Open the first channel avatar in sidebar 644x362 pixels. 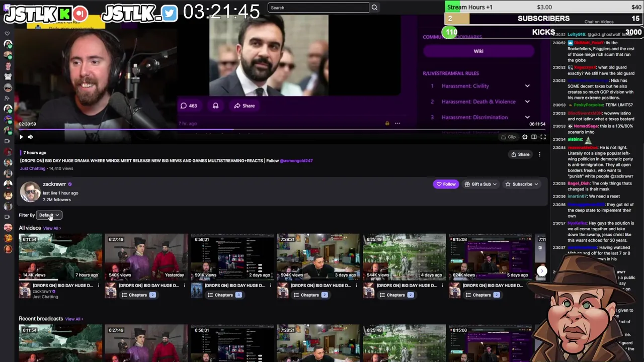coord(8,44)
